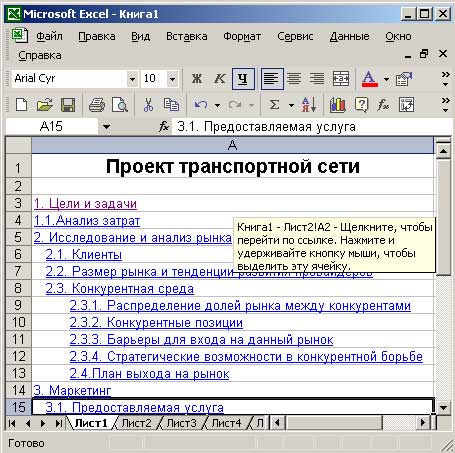Viewport: 455px width, 453px height.
Task: Select column A header
Action: pos(233,145)
